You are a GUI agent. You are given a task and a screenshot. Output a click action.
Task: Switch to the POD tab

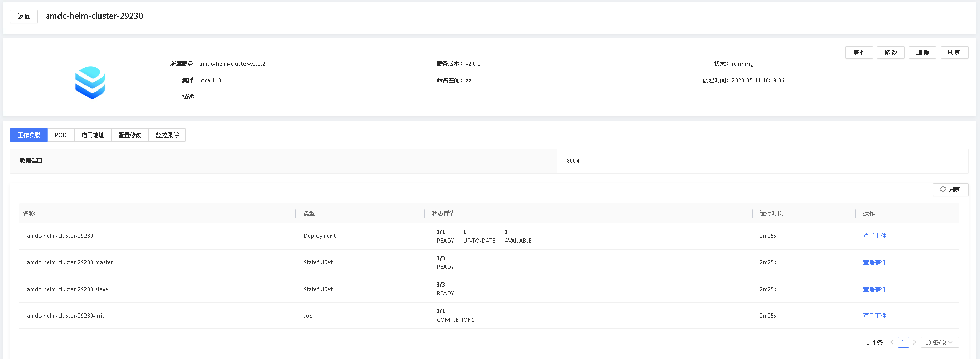coord(61,135)
